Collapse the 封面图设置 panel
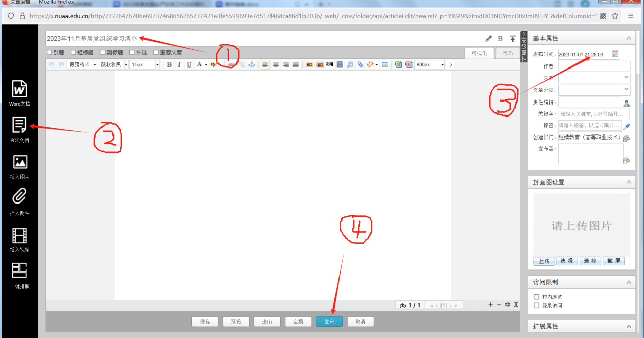 pyautogui.click(x=629, y=182)
